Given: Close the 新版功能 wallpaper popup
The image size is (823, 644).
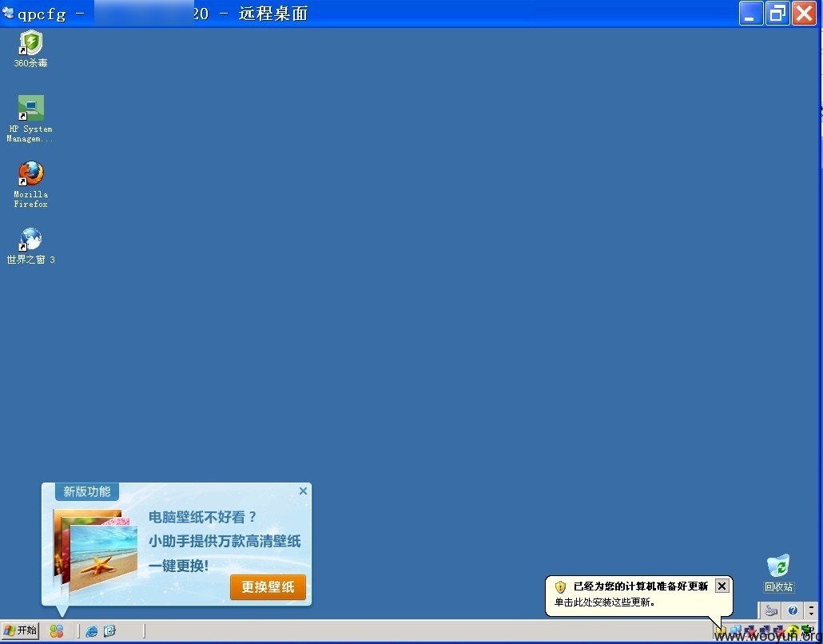Looking at the screenshot, I should (303, 491).
